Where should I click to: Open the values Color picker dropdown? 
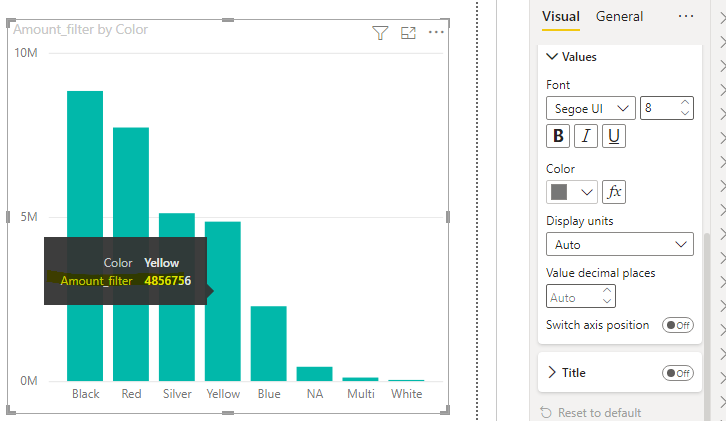tap(572, 192)
